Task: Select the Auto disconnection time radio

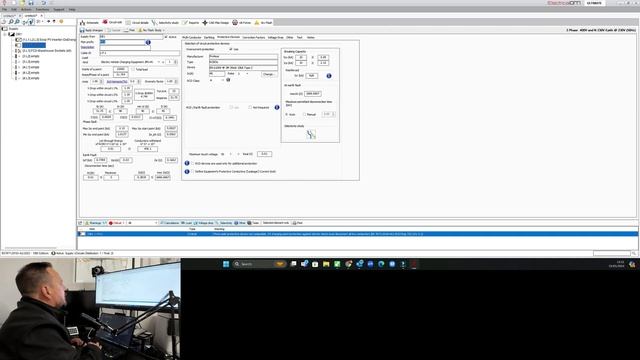Action: pos(287,114)
